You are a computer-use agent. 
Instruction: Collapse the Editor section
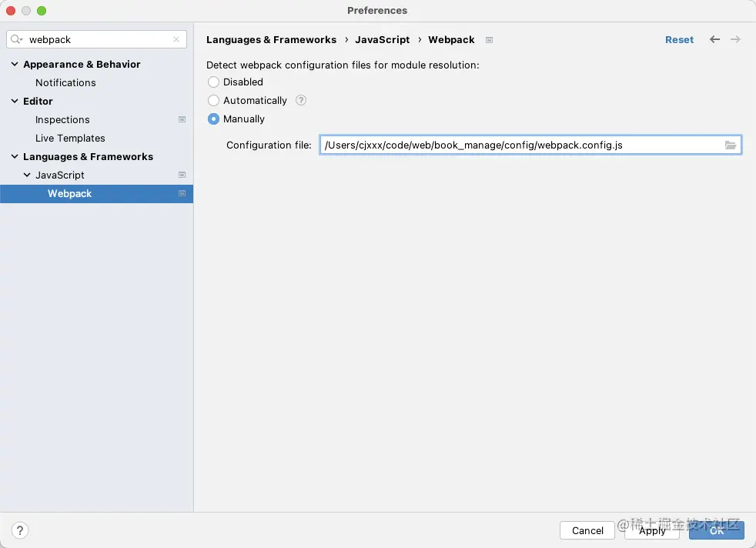click(15, 102)
